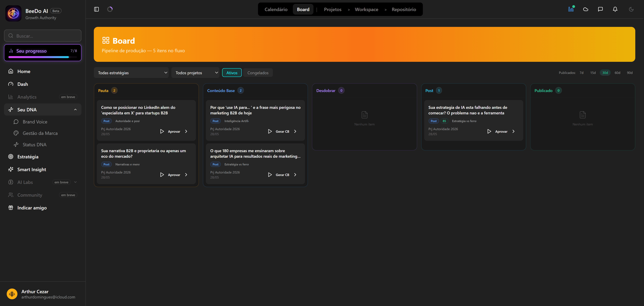Open Todos projetos dropdown
Image resolution: width=644 pixels, height=306 pixels.
[x=195, y=73]
